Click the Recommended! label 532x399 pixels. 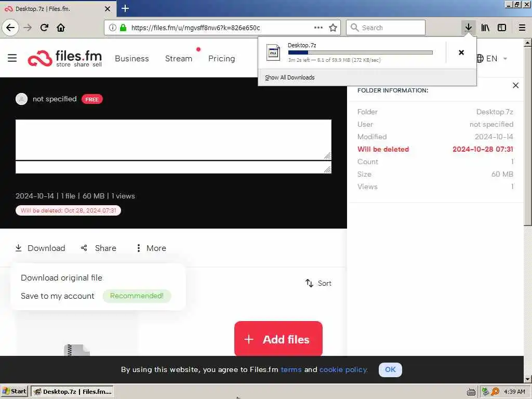[137, 296]
